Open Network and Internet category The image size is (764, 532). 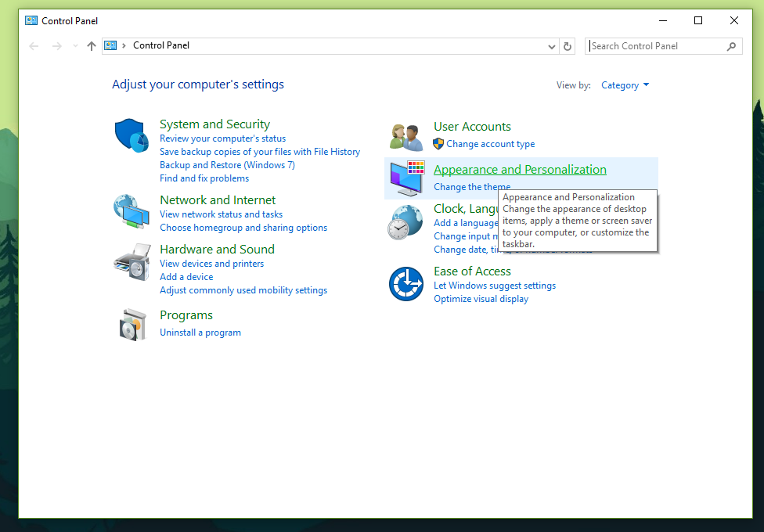pyautogui.click(x=218, y=200)
